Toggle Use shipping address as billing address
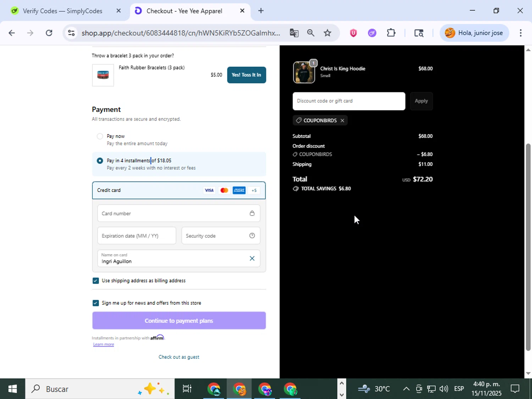532x399 pixels. coord(95,281)
